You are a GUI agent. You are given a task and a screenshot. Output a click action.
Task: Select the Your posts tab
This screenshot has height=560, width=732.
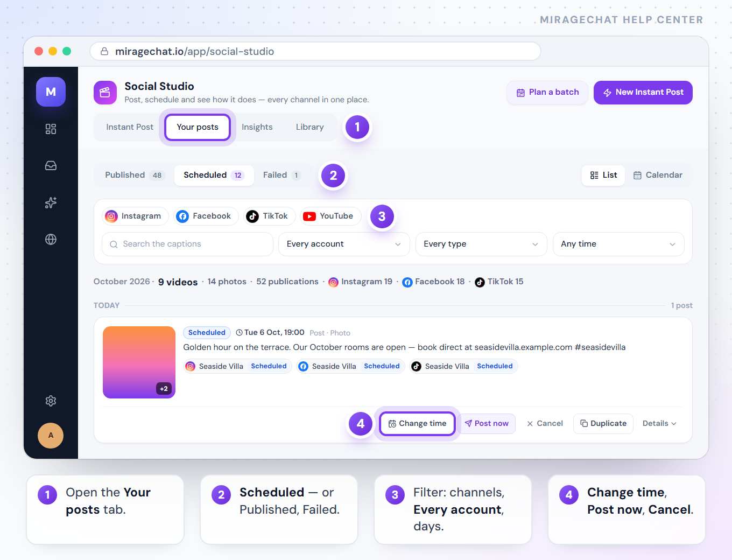pyautogui.click(x=198, y=127)
